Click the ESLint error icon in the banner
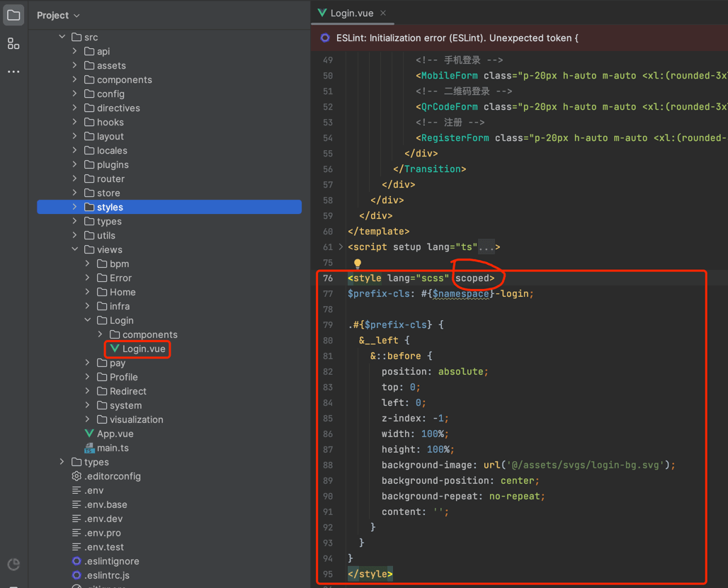Image resolution: width=728 pixels, height=588 pixels. (x=325, y=38)
